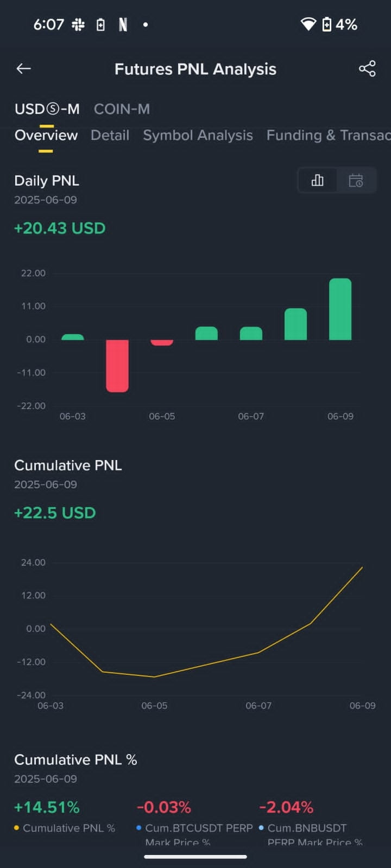The image size is (391, 868).
Task: Select the COIN-M tab
Action: (x=122, y=109)
